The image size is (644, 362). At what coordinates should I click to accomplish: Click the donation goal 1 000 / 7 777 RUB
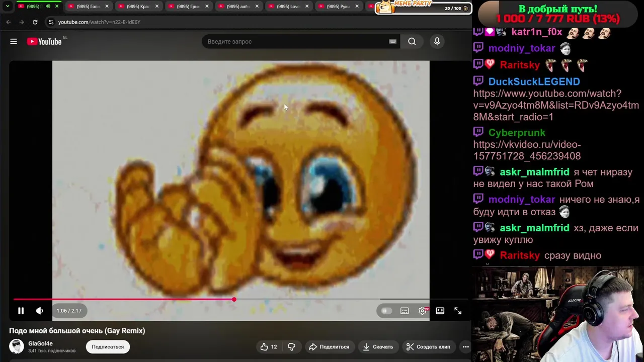pyautogui.click(x=558, y=19)
